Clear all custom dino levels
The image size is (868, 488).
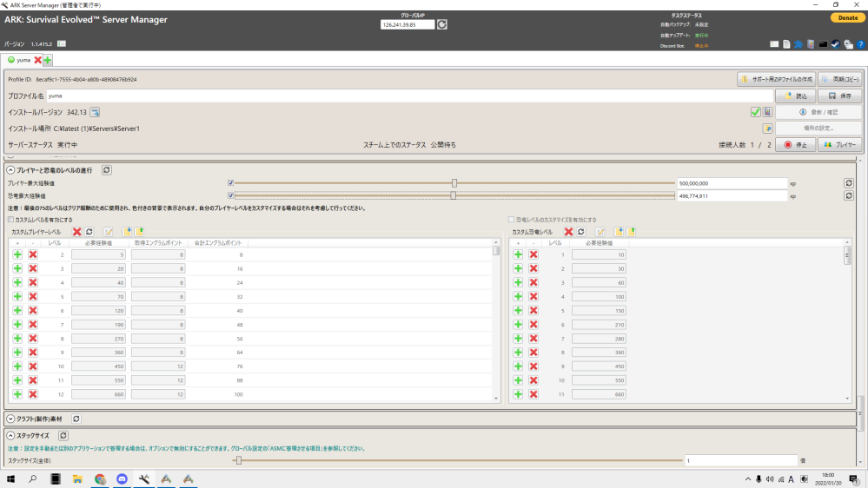pos(568,232)
